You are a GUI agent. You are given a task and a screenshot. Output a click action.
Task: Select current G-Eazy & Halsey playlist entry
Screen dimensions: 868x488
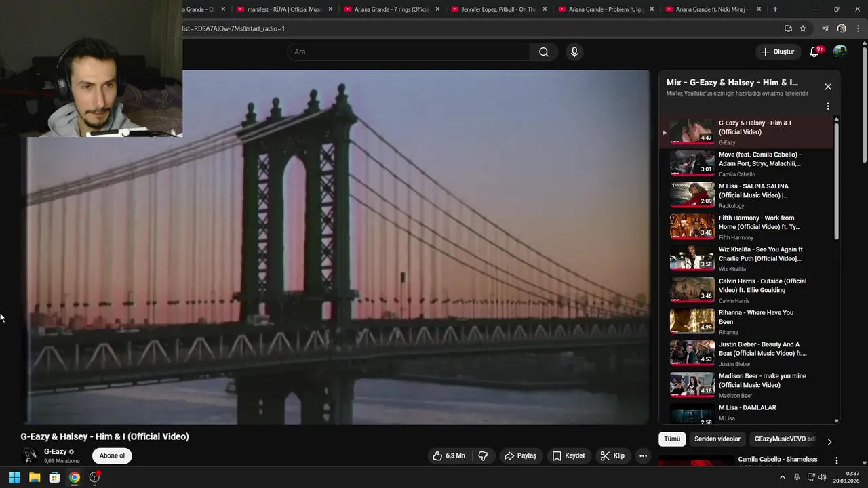tap(746, 132)
